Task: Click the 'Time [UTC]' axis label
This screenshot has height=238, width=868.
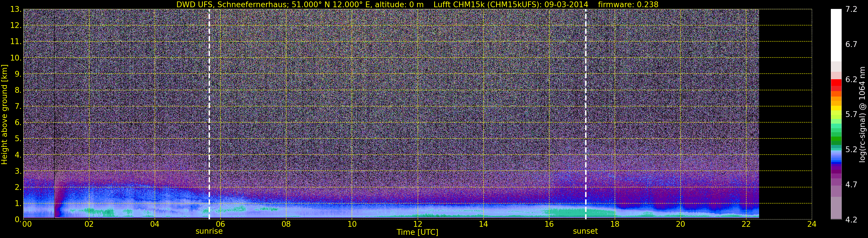Action: point(417,232)
